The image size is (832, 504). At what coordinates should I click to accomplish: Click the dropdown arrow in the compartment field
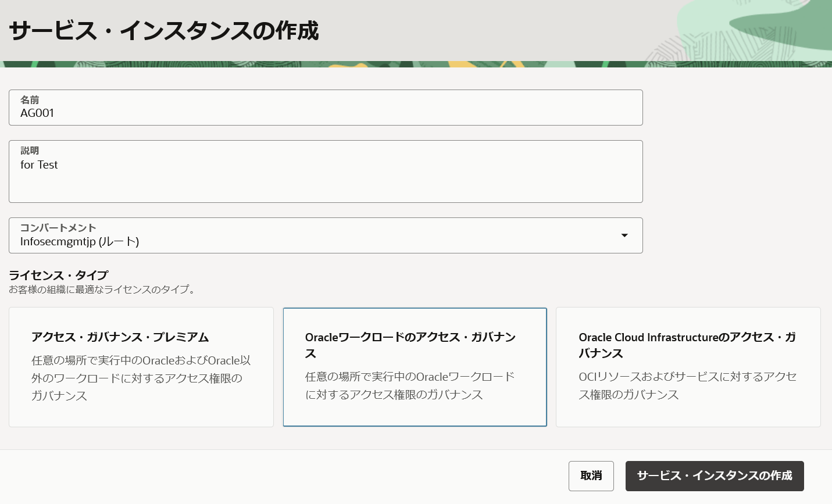tap(624, 235)
